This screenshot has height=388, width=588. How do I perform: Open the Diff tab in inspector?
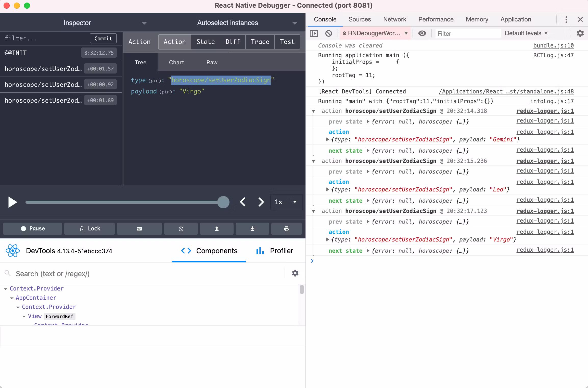pyautogui.click(x=233, y=42)
